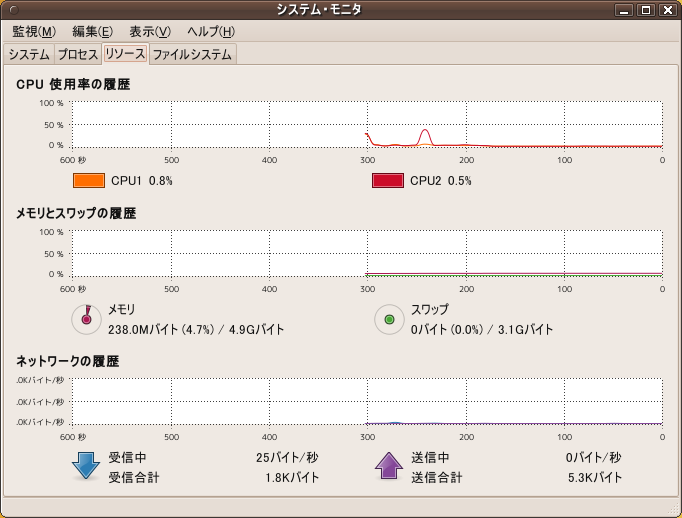
Task: Switch to the ファイルシステム tab
Action: (192, 54)
